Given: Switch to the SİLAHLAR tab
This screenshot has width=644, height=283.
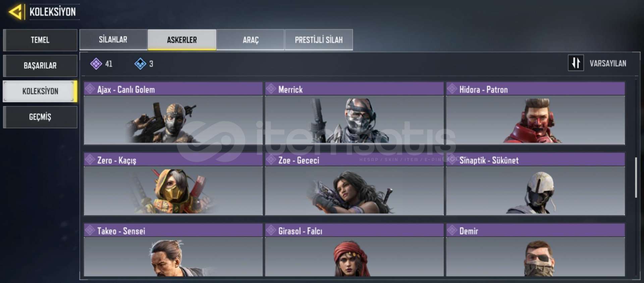Looking at the screenshot, I should click(x=113, y=40).
